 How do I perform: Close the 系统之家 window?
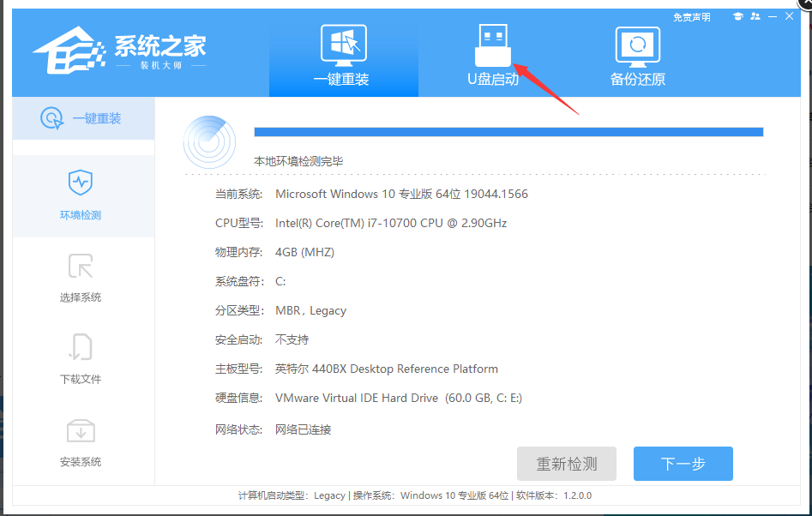(789, 16)
